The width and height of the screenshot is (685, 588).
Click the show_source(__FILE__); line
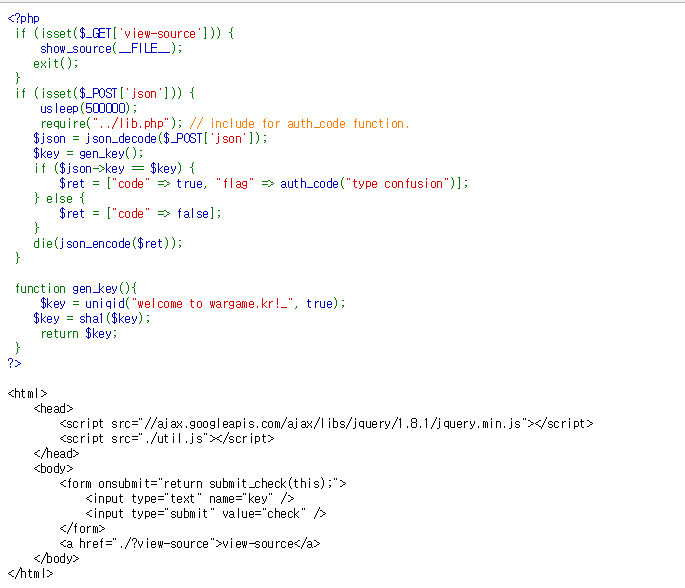point(111,48)
